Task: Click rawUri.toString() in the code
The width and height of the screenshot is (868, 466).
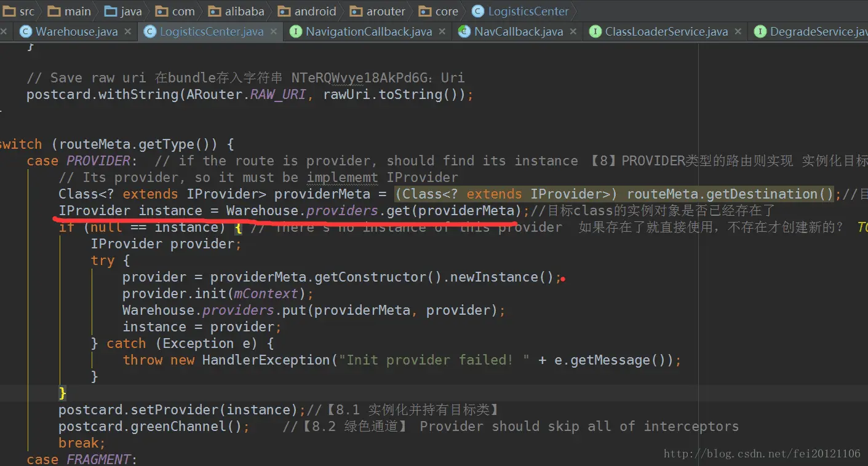Action: pyautogui.click(x=391, y=95)
